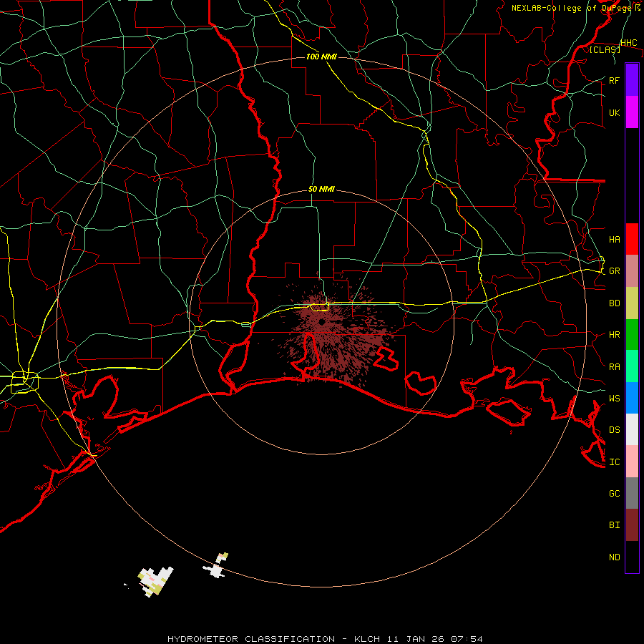Viewport: 644px width, 644px height.
Task: Click the radar site center dot
Action: (x=321, y=322)
